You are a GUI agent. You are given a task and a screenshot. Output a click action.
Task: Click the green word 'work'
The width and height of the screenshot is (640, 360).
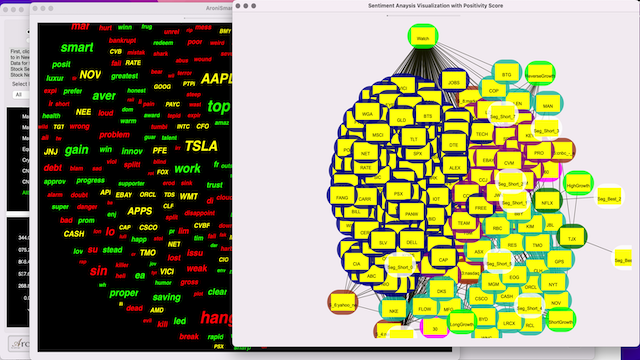[187, 168]
